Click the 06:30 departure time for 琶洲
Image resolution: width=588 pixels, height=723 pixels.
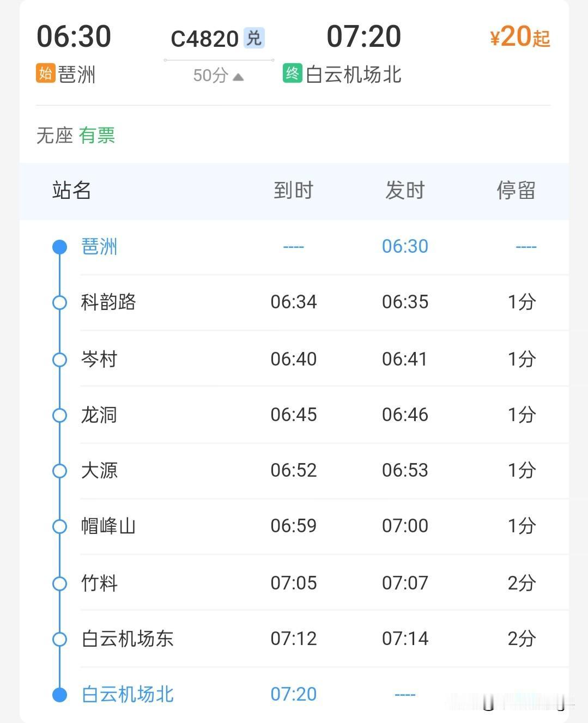coord(405,246)
